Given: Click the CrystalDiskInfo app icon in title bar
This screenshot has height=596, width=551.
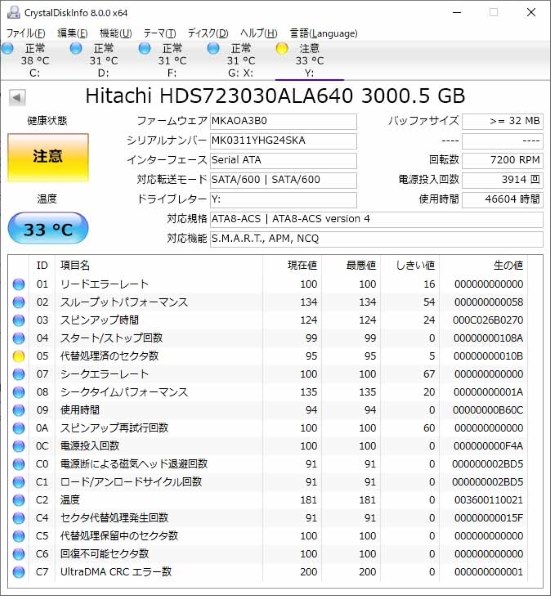Looking at the screenshot, I should click(x=13, y=13).
